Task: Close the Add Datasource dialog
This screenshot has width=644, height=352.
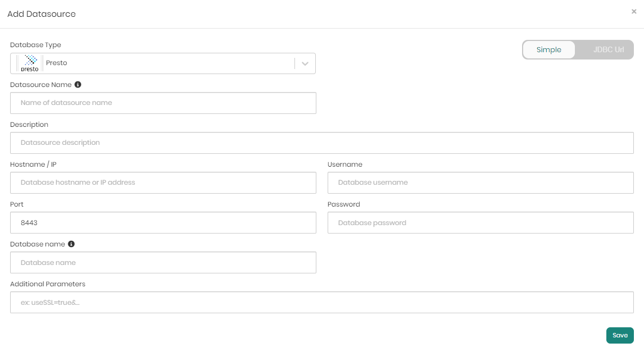Action: click(x=634, y=11)
